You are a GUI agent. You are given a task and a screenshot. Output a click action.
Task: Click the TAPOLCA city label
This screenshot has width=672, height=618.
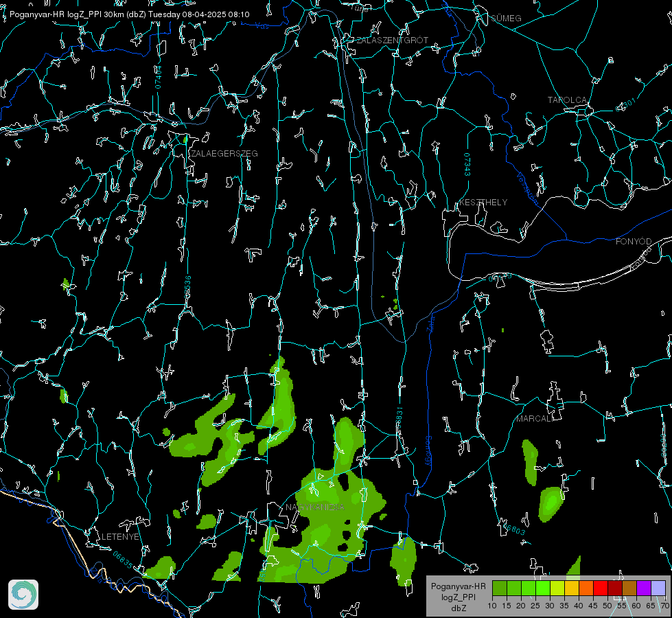[567, 100]
